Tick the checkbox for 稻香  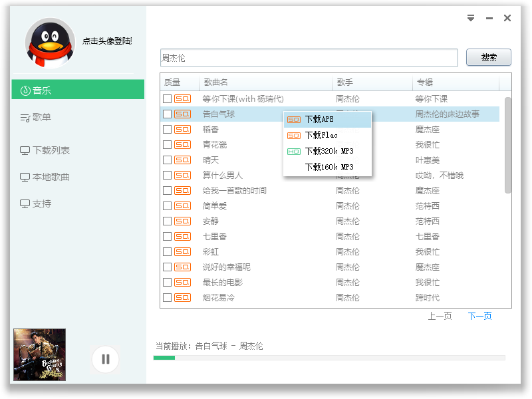pos(168,129)
